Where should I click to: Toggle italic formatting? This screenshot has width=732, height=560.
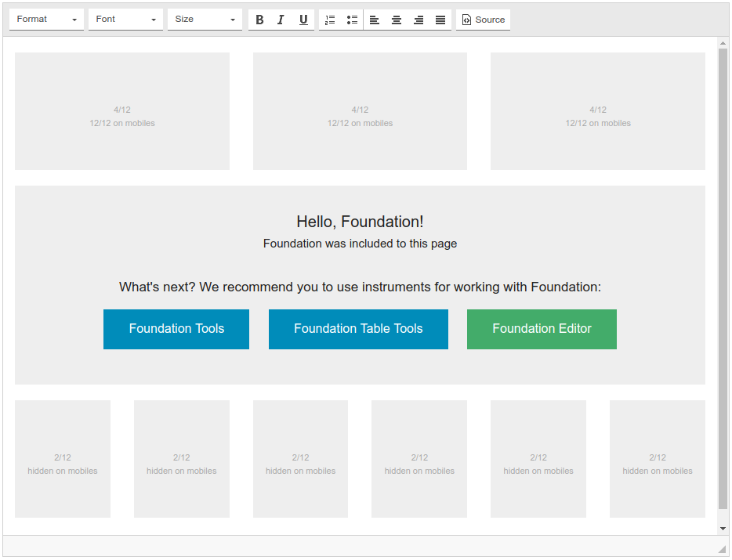point(281,20)
